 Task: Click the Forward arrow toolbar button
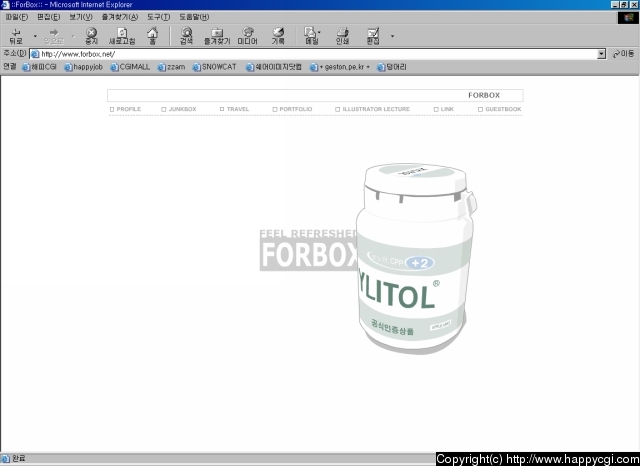click(54, 36)
